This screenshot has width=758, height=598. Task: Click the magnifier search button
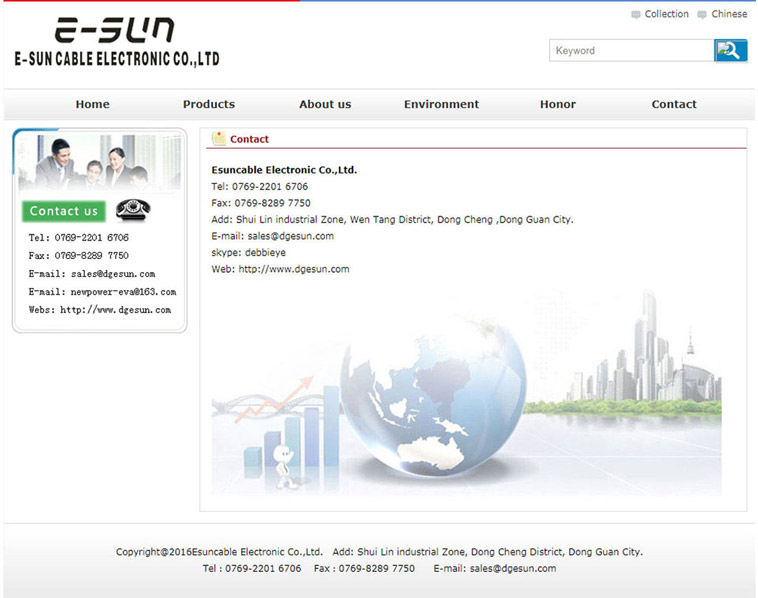[x=730, y=50]
